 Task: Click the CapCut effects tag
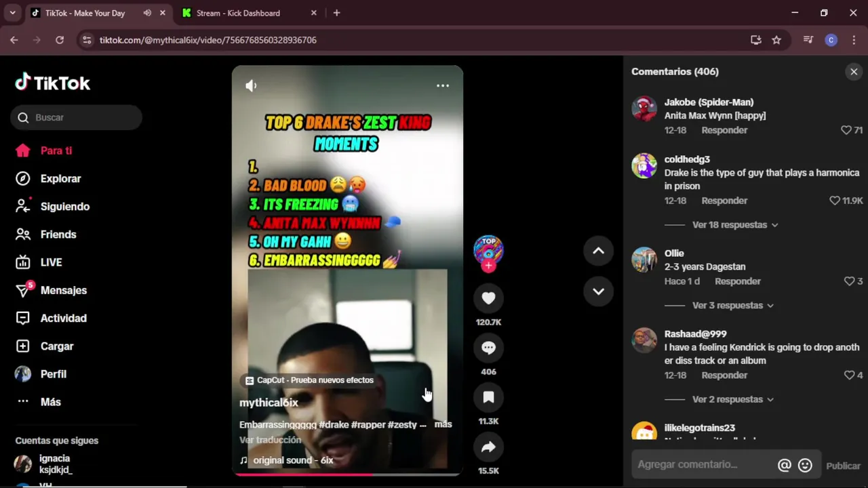[309, 380]
